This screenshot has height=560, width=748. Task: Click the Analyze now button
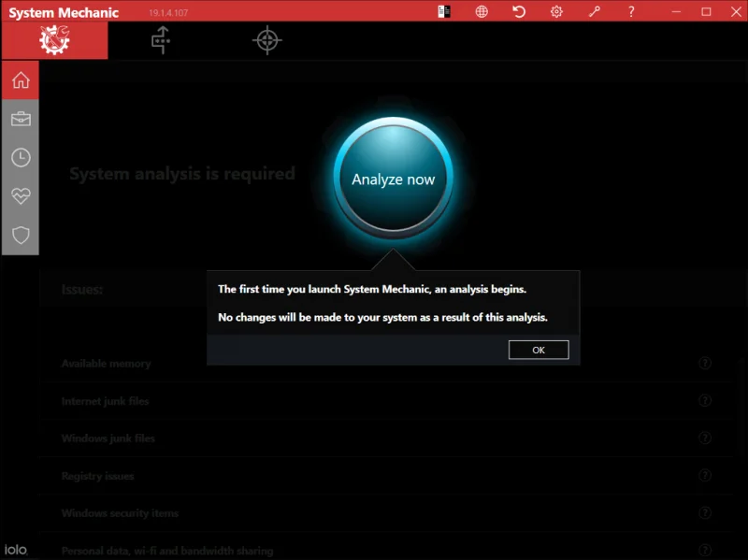coord(393,179)
